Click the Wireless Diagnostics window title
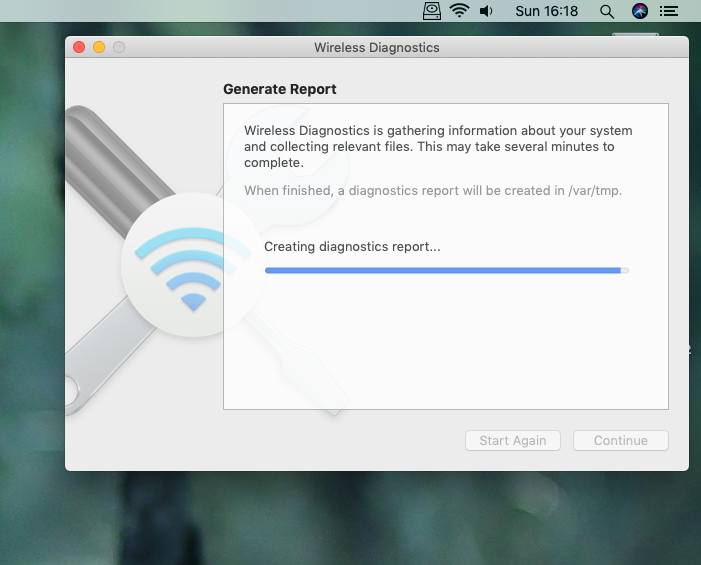The height and width of the screenshot is (565, 701). pos(376,47)
